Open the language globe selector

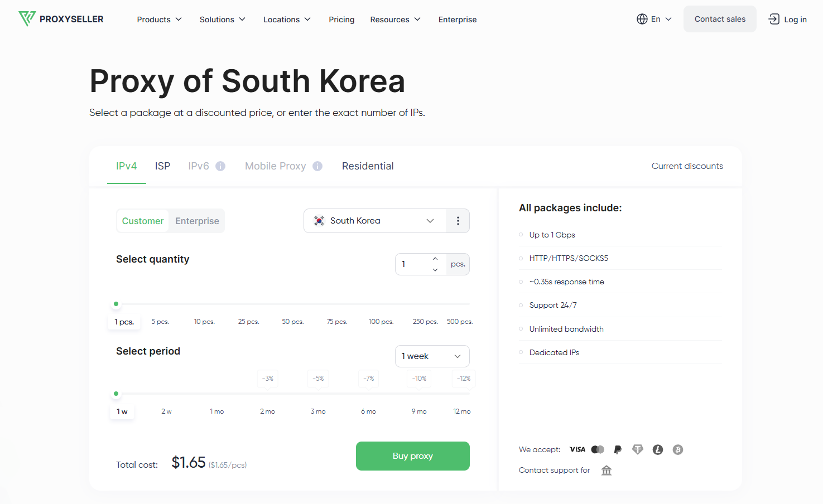pos(654,19)
